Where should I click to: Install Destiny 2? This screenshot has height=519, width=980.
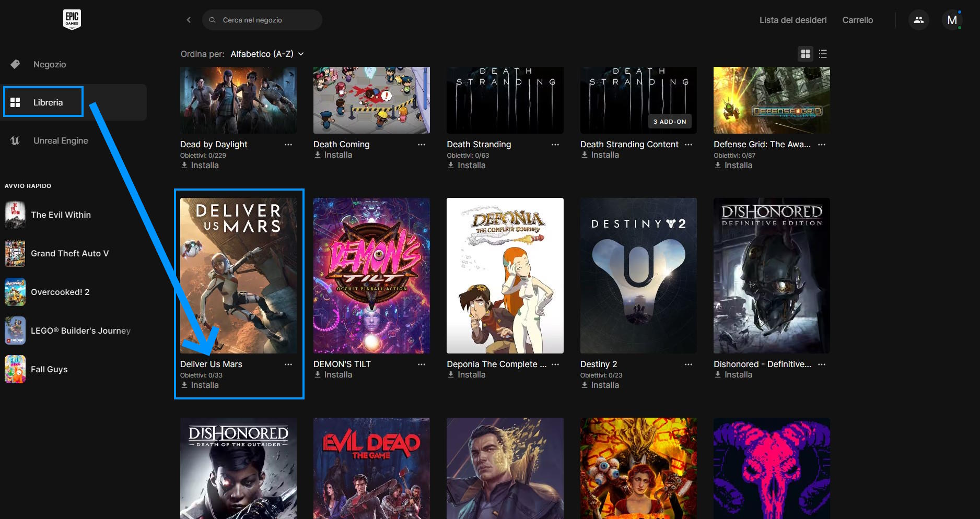(600, 385)
